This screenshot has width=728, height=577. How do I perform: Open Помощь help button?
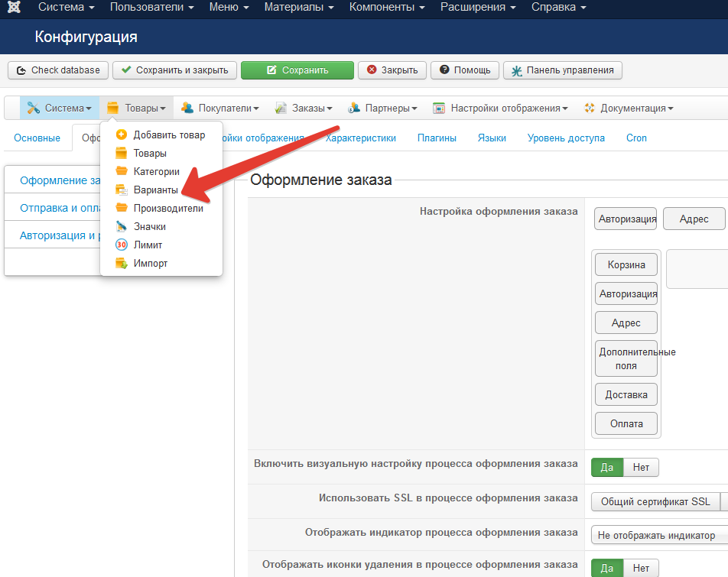(x=465, y=70)
